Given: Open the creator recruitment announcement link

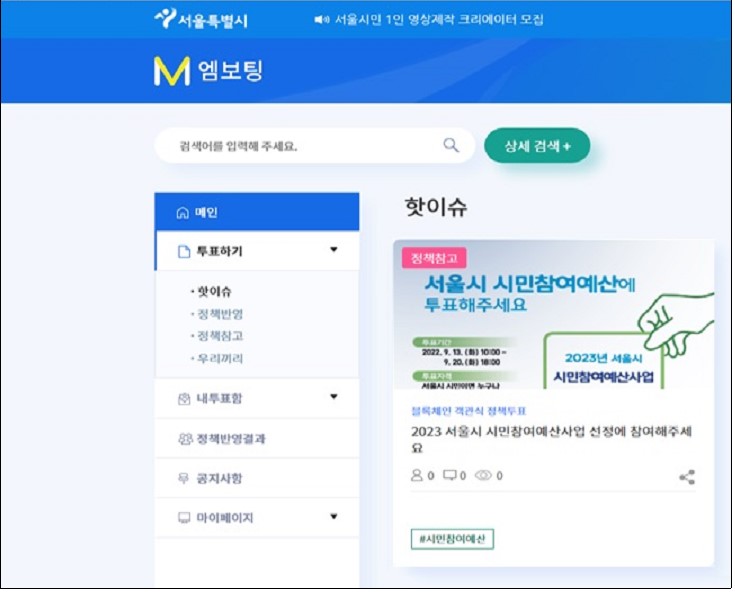Looking at the screenshot, I should 439,20.
